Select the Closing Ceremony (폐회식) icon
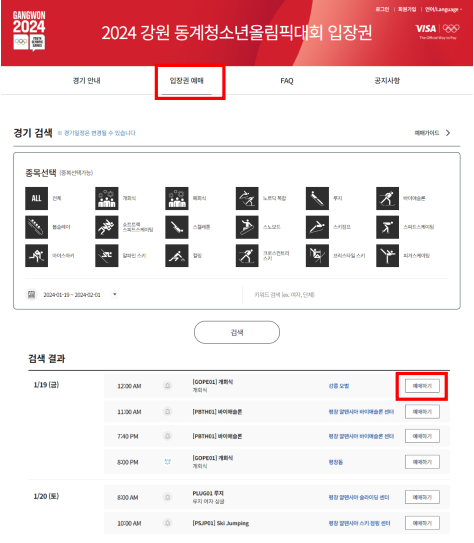This screenshot has width=474, height=543. point(177,198)
